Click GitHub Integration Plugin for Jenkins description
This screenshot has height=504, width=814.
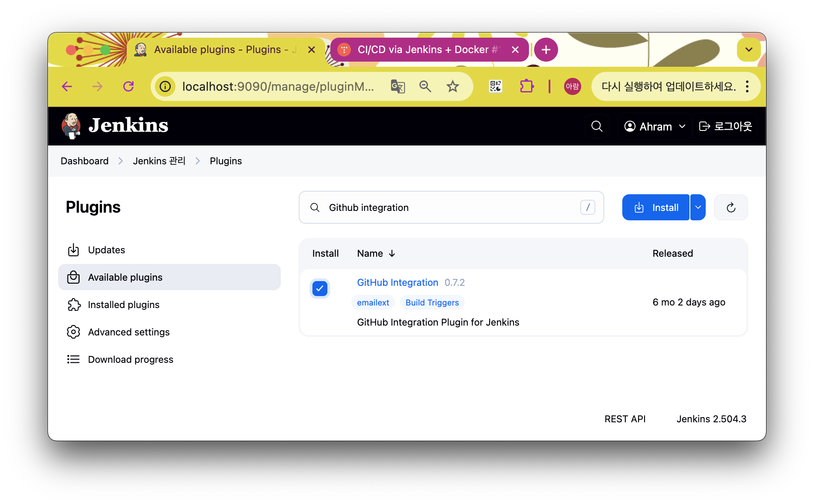pos(438,322)
